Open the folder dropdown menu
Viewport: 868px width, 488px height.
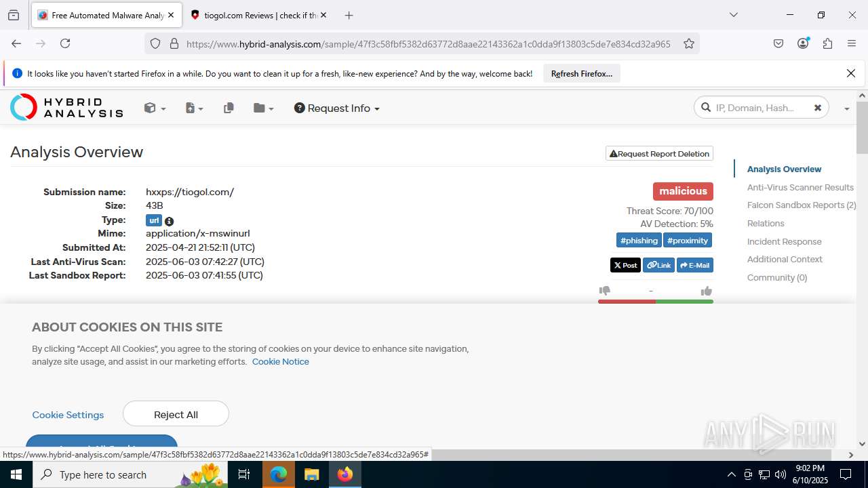[x=263, y=108]
